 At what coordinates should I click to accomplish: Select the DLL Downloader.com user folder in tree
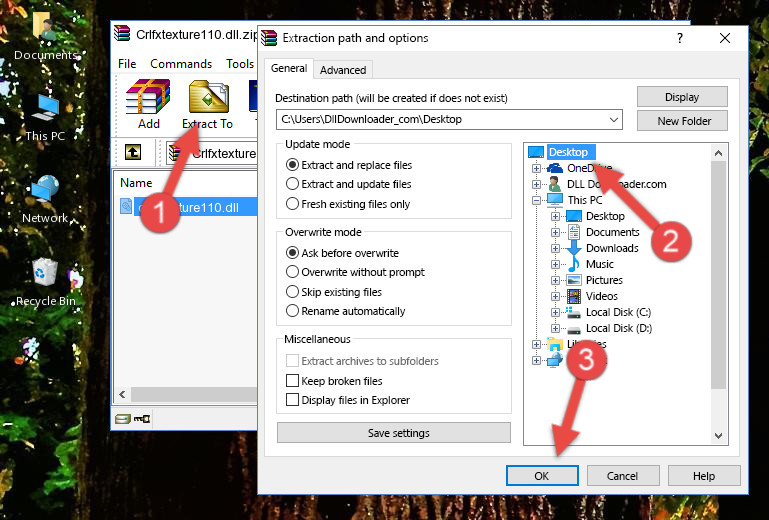(616, 184)
